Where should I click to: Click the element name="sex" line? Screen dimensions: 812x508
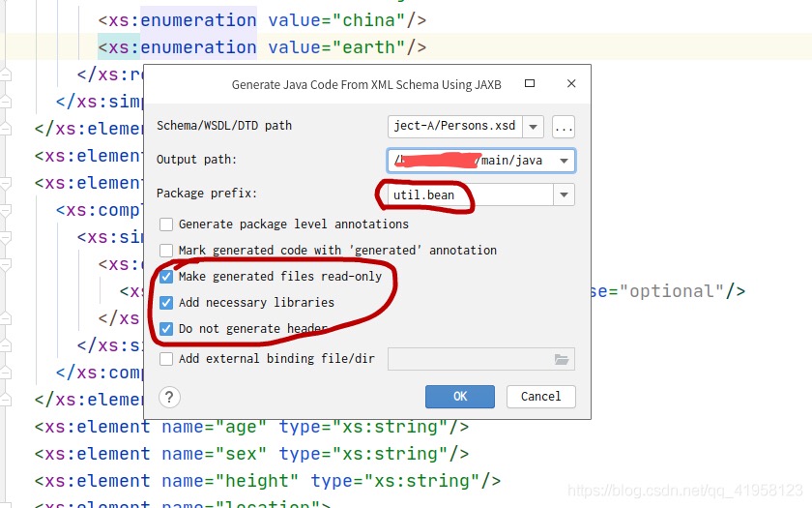[x=251, y=454]
